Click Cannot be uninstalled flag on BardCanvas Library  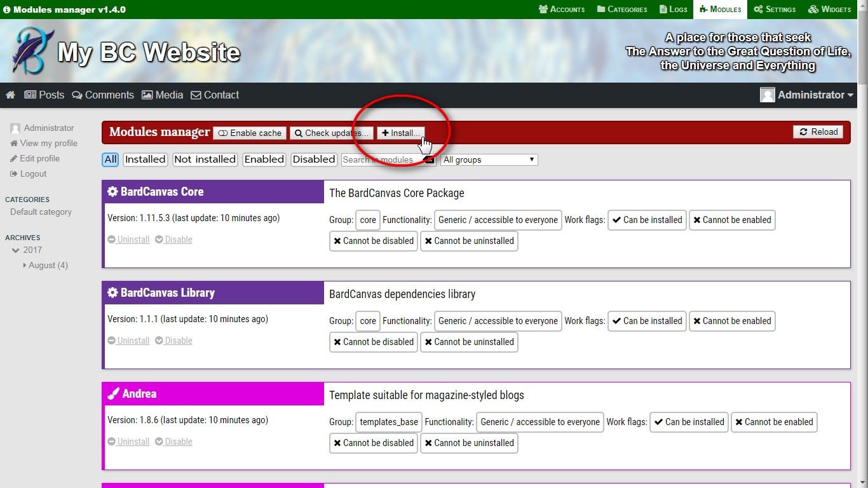[x=469, y=342]
